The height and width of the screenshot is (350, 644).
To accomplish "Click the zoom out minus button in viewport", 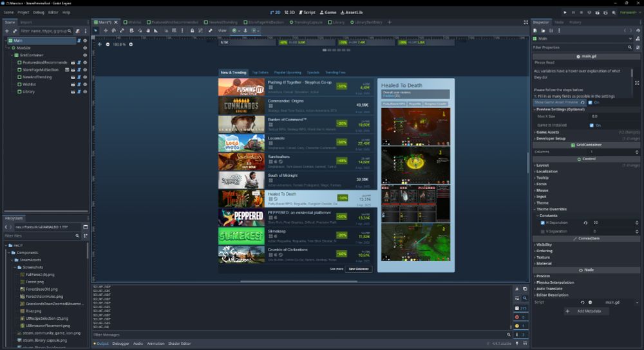I will pyautogui.click(x=108, y=44).
